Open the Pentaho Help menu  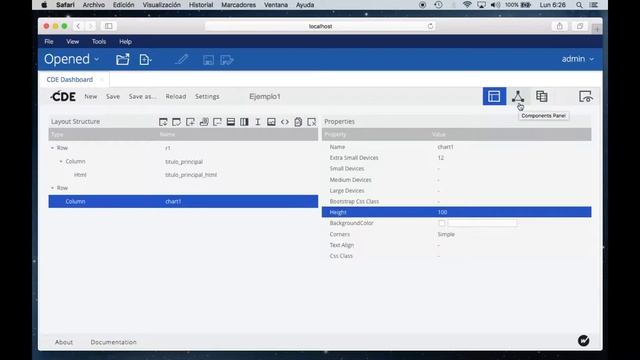125,42
